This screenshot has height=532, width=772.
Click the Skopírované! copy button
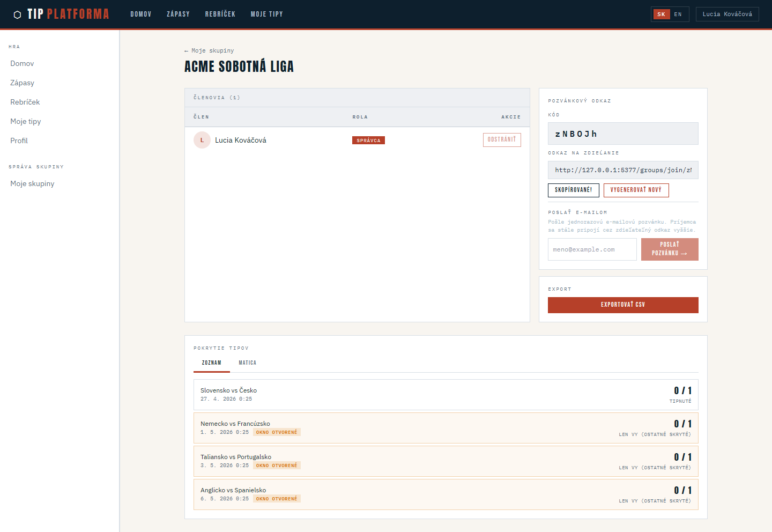point(573,190)
